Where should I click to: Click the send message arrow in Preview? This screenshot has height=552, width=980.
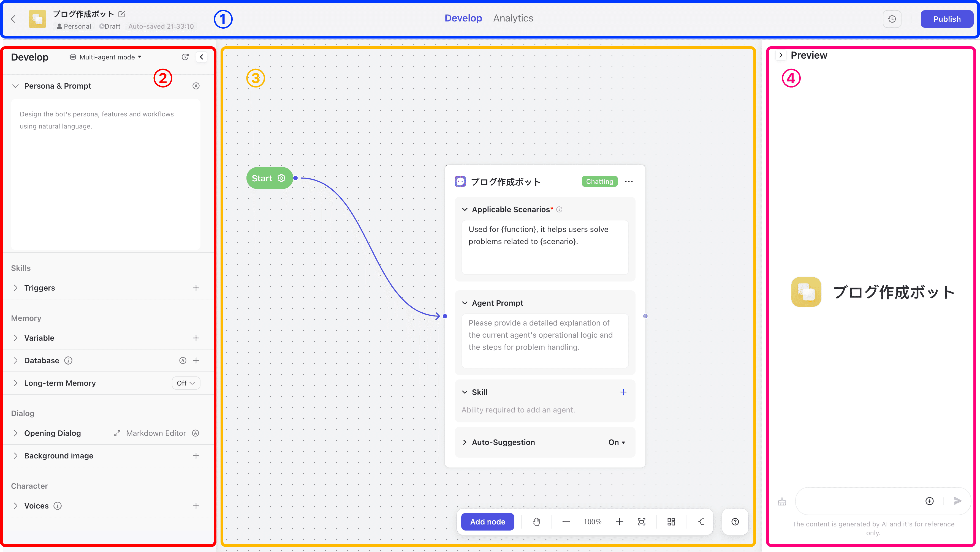click(957, 501)
